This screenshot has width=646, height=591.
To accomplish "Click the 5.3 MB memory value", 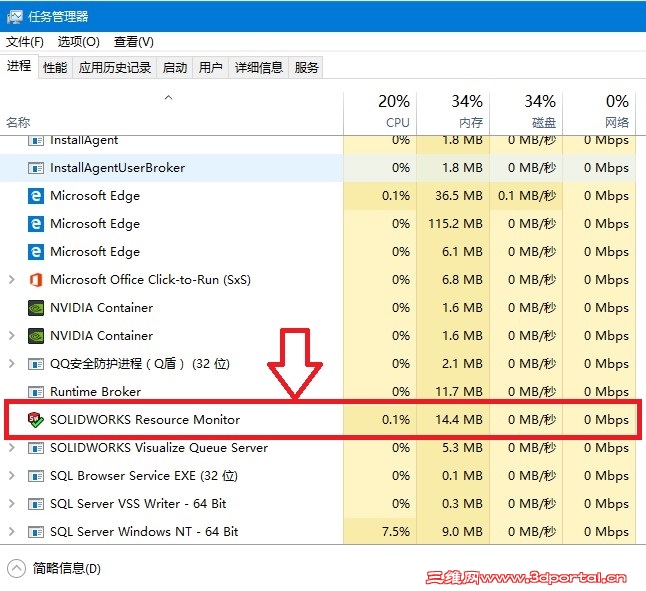I will click(x=462, y=448).
